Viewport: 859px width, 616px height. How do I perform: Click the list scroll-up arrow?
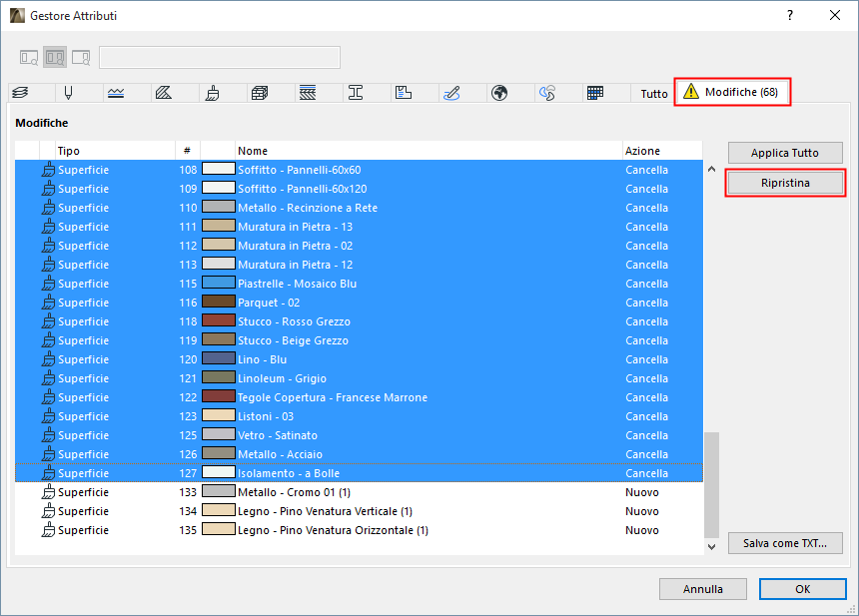711,169
